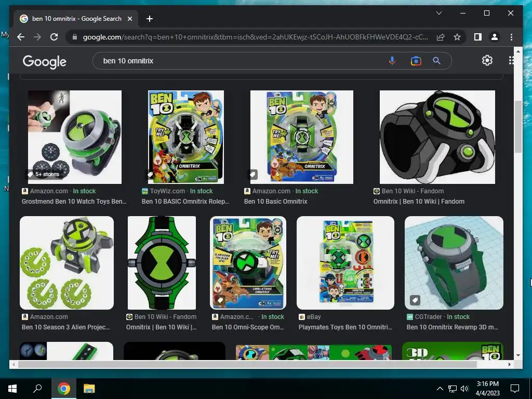Click Chrome's address bar URL
Screen dimensions: 532x399
click(255, 37)
